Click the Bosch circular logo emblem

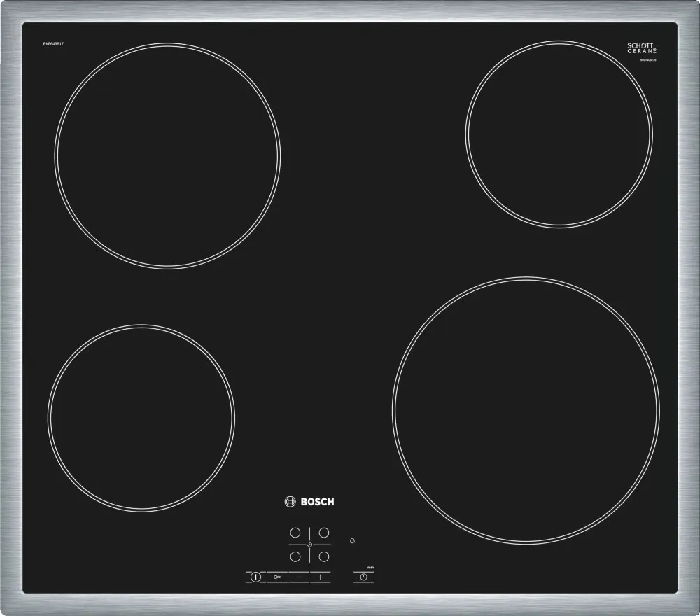point(290,501)
